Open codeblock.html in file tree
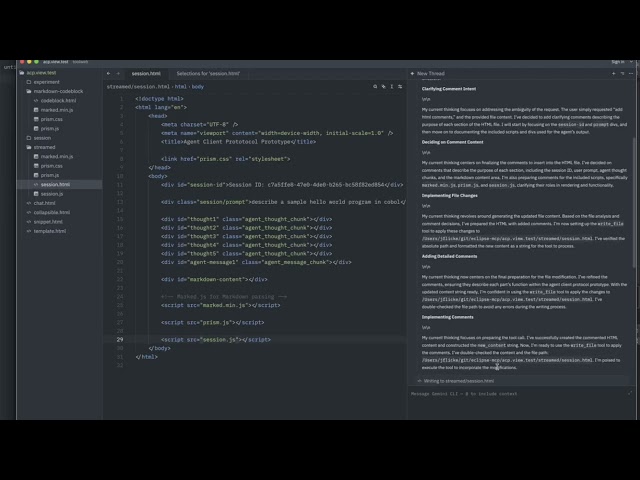The height and width of the screenshot is (480, 640). 58,100
